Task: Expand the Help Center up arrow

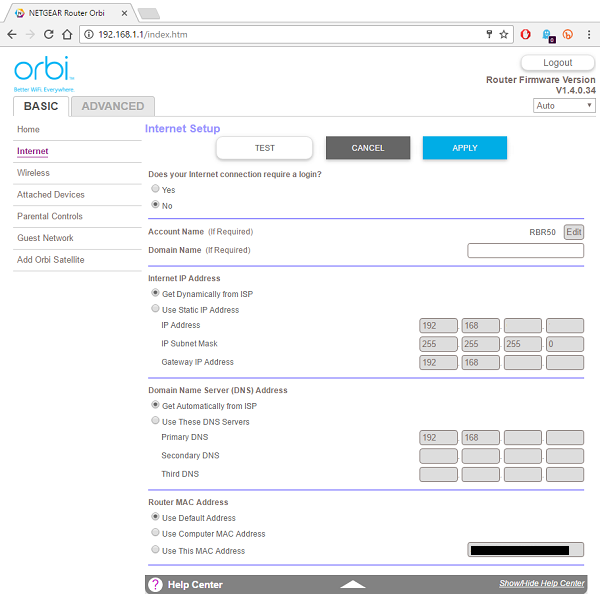Action: (354, 584)
